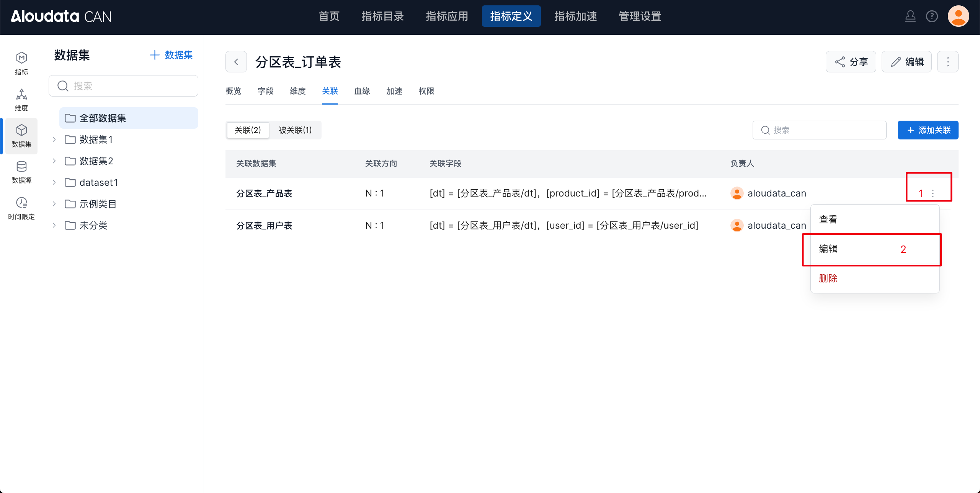Expand the dataset1 folder chevron

54,182
